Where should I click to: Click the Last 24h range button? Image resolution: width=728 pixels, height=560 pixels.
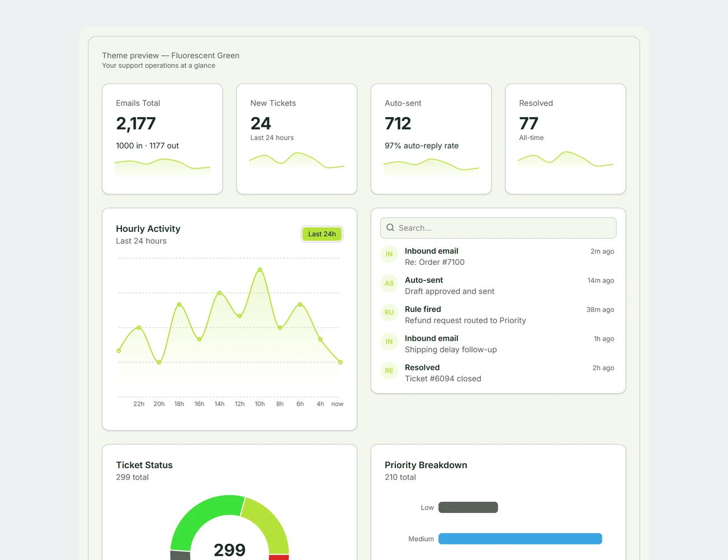[322, 234]
